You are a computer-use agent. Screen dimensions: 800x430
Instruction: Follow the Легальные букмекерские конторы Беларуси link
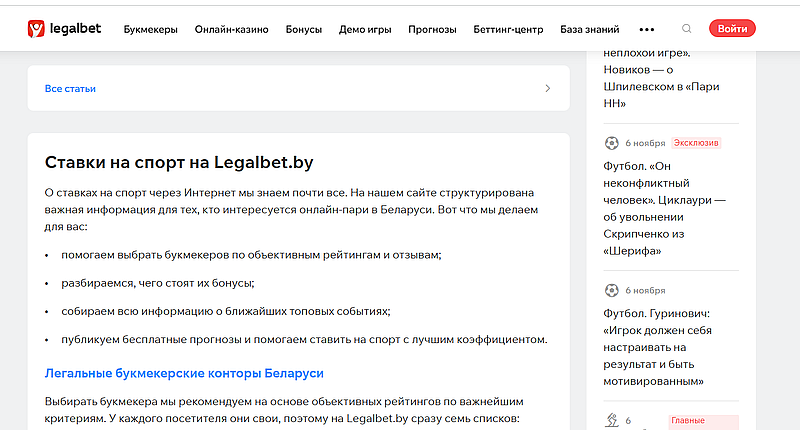[184, 373]
